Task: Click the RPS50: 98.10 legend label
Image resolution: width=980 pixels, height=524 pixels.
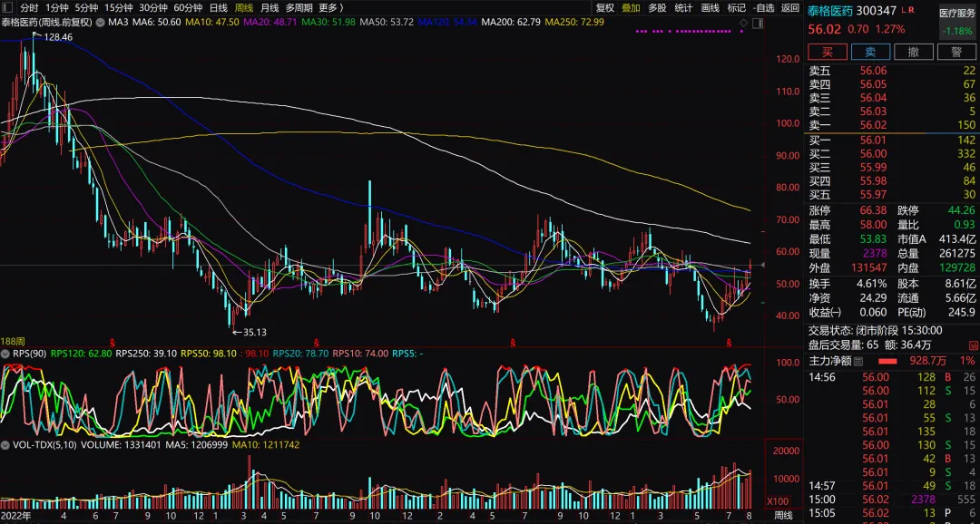Action: coord(208,354)
